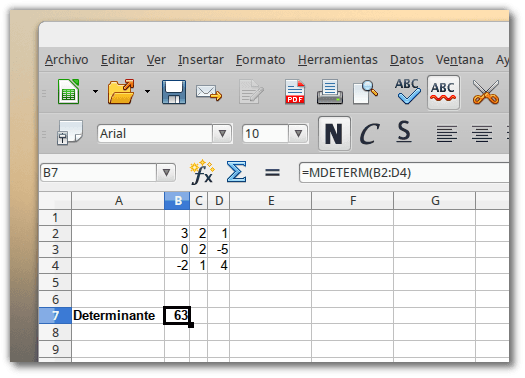Select column B header
This screenshot has height=378, width=525.
tap(177, 201)
